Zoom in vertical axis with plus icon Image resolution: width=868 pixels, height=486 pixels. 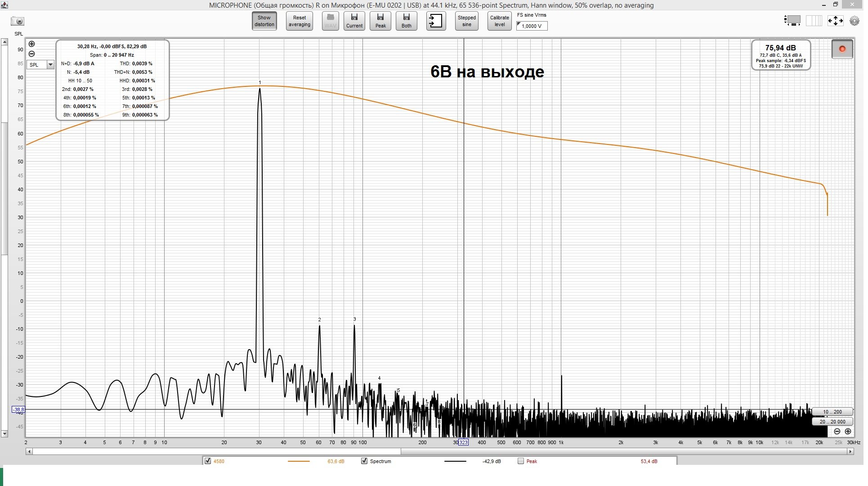click(31, 44)
